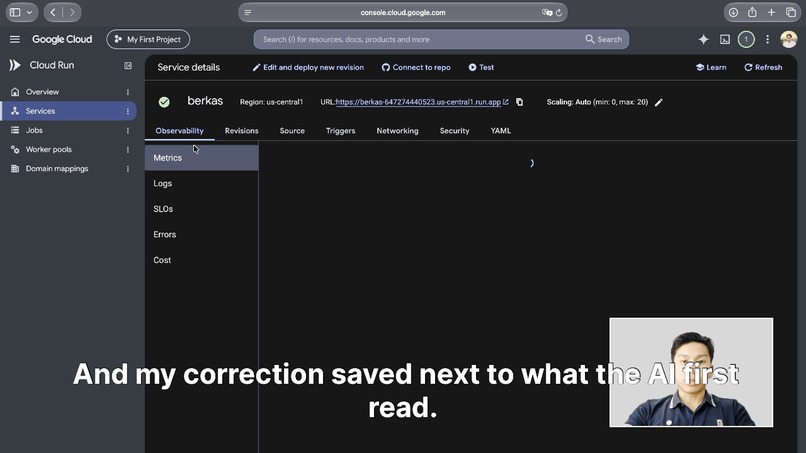The height and width of the screenshot is (453, 806).
Task: Select Services in sidebar
Action: pos(68,111)
